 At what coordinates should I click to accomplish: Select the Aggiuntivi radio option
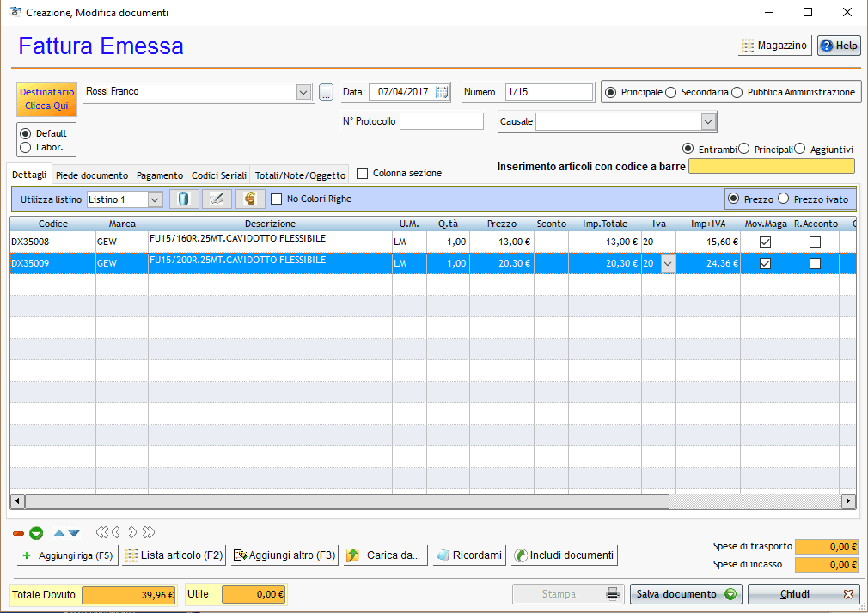point(800,149)
